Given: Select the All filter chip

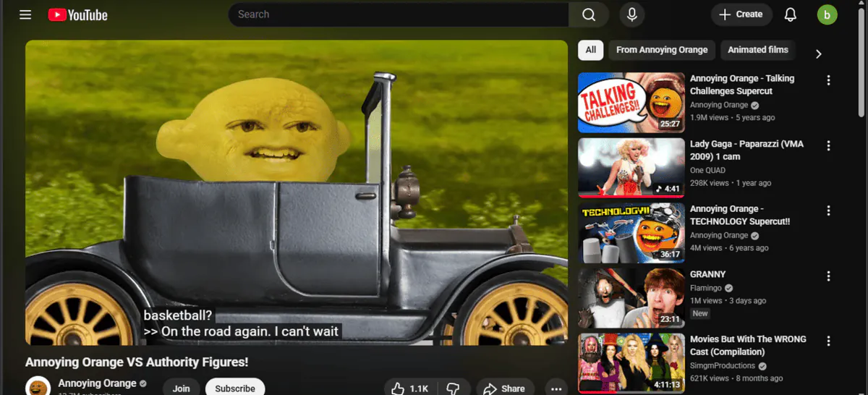Looking at the screenshot, I should [591, 50].
